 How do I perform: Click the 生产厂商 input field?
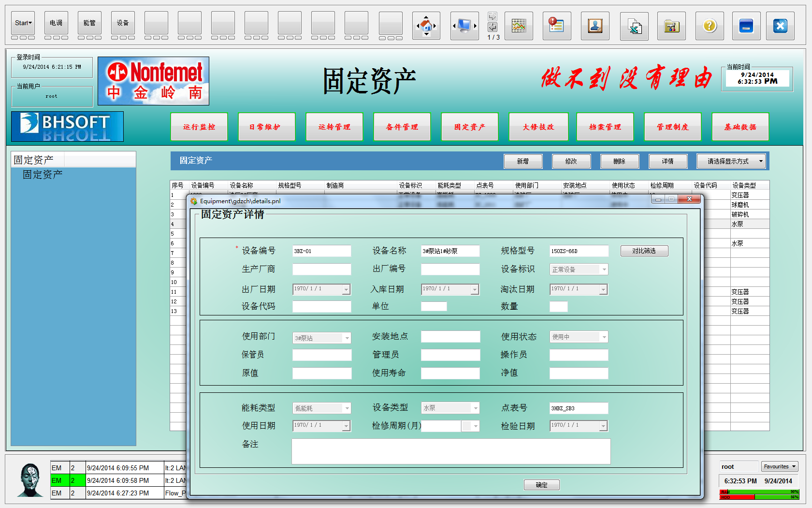click(x=322, y=269)
